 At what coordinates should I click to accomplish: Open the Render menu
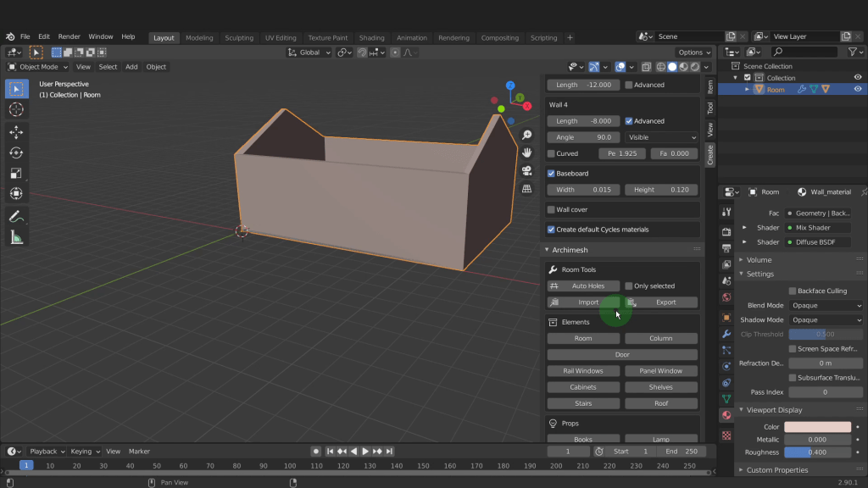(70, 37)
